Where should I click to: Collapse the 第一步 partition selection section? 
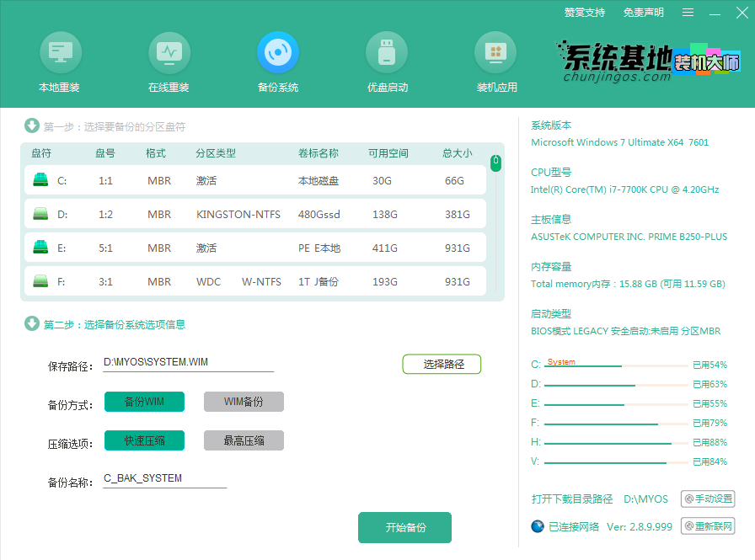(x=32, y=126)
